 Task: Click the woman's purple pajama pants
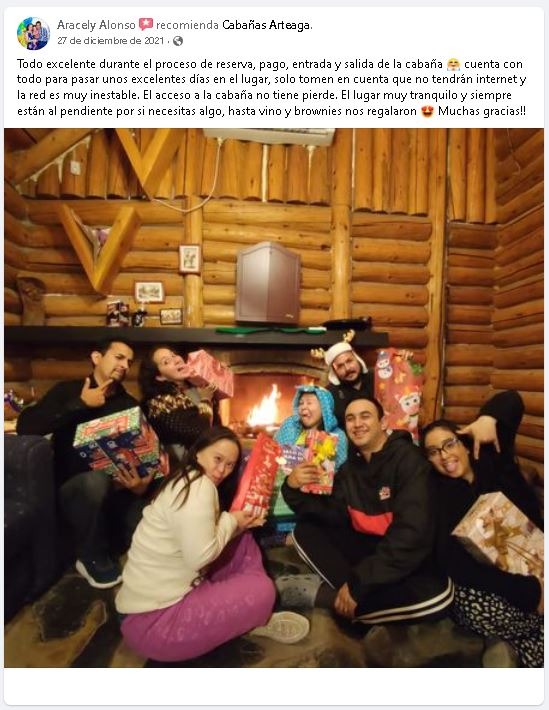coord(199,600)
